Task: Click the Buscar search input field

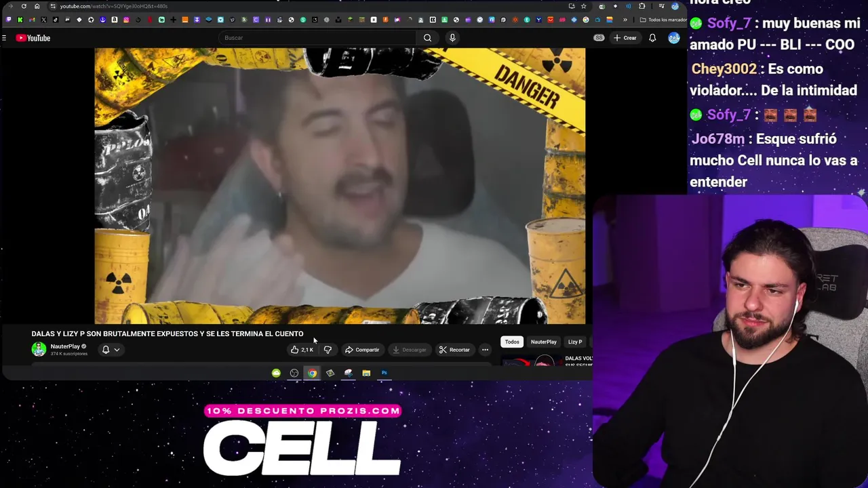Action: [318, 38]
